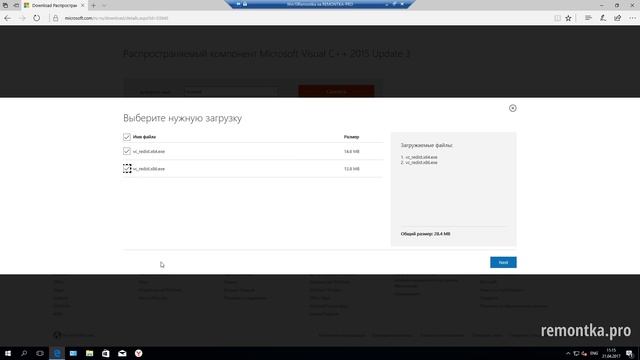This screenshot has width=640, height=360.
Task: Click 'Выберите нужную загрузку' heading
Action: (182, 118)
